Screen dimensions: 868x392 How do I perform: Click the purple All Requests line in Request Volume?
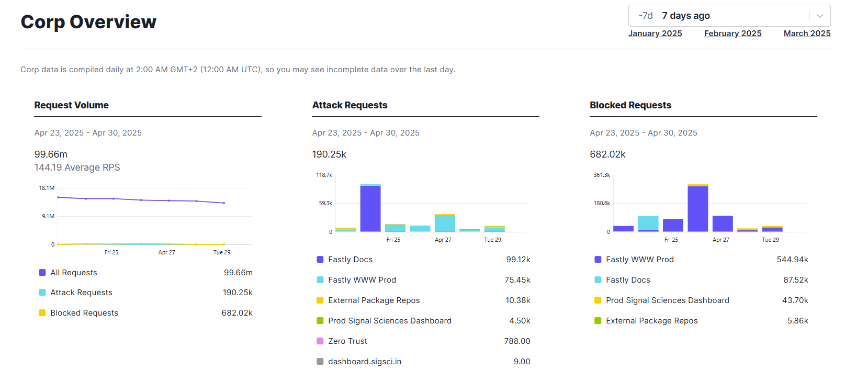click(141, 200)
